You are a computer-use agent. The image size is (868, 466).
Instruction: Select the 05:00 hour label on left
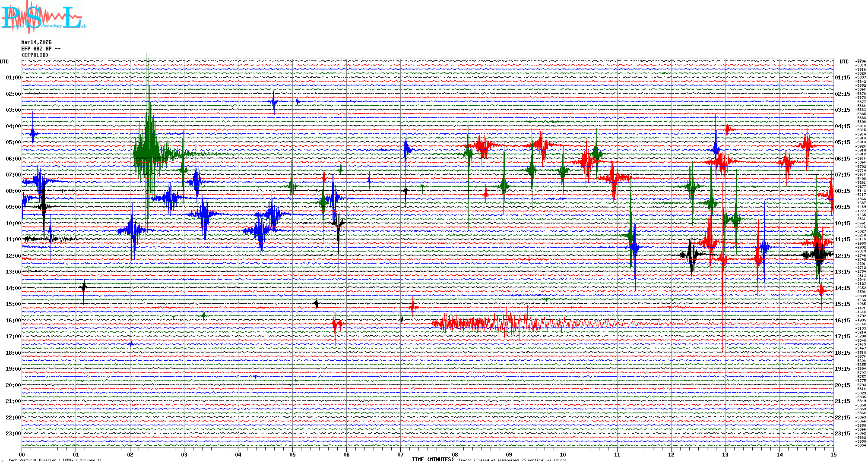(13, 142)
